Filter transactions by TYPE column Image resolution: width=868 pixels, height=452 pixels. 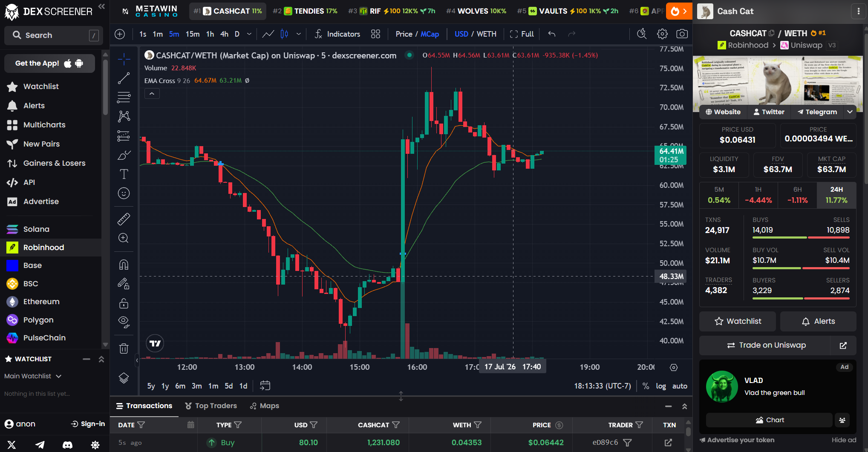point(238,425)
